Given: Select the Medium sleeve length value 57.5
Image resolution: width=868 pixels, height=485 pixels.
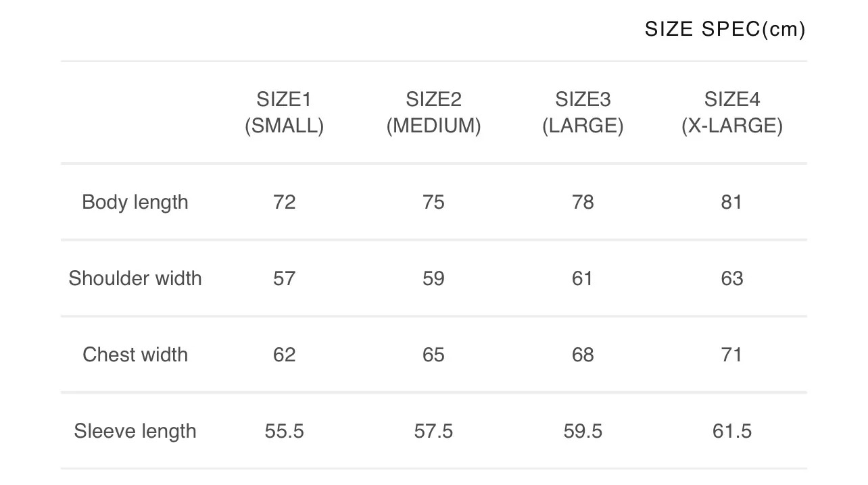Looking at the screenshot, I should point(433,431).
